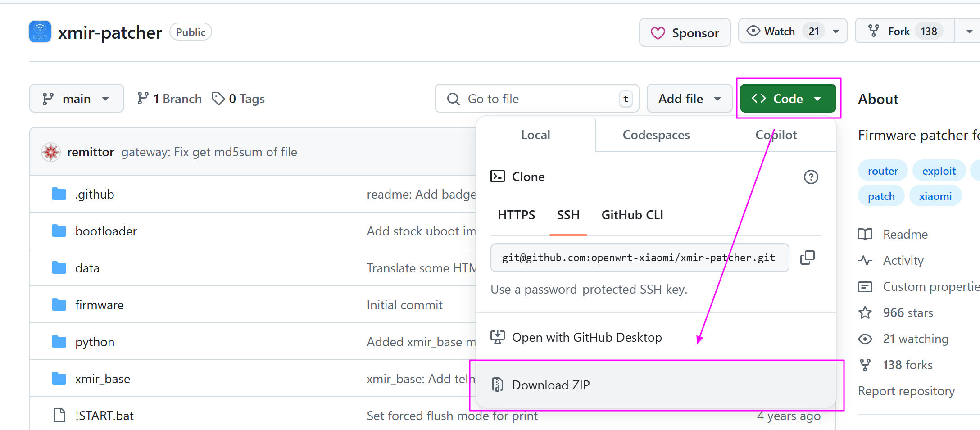The image size is (980, 430).
Task: Click the router topic tag
Action: (882, 171)
